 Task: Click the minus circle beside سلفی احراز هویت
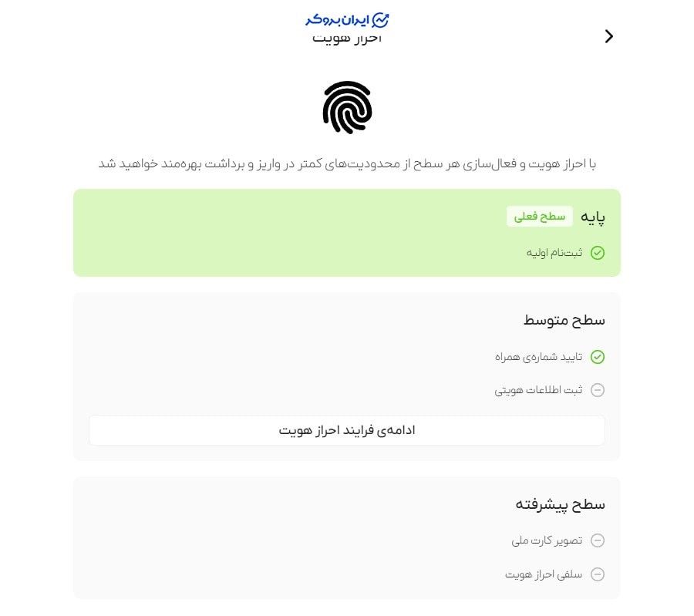pos(598,574)
